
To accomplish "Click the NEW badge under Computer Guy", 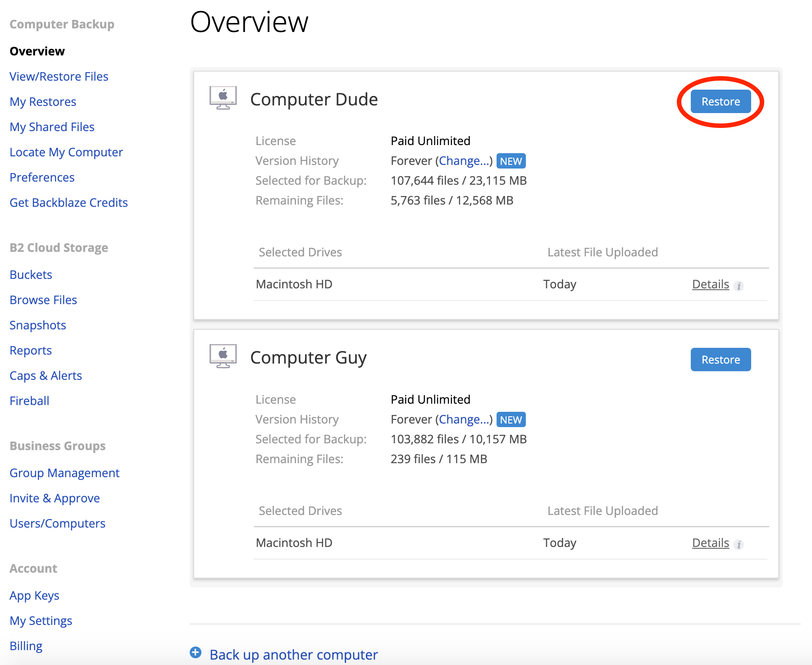I will pos(511,419).
